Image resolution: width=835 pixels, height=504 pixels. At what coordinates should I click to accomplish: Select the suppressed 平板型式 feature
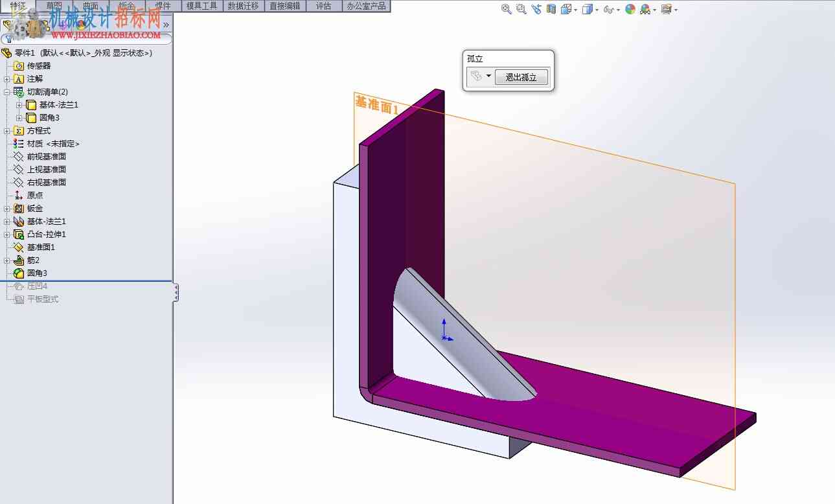[x=36, y=299]
